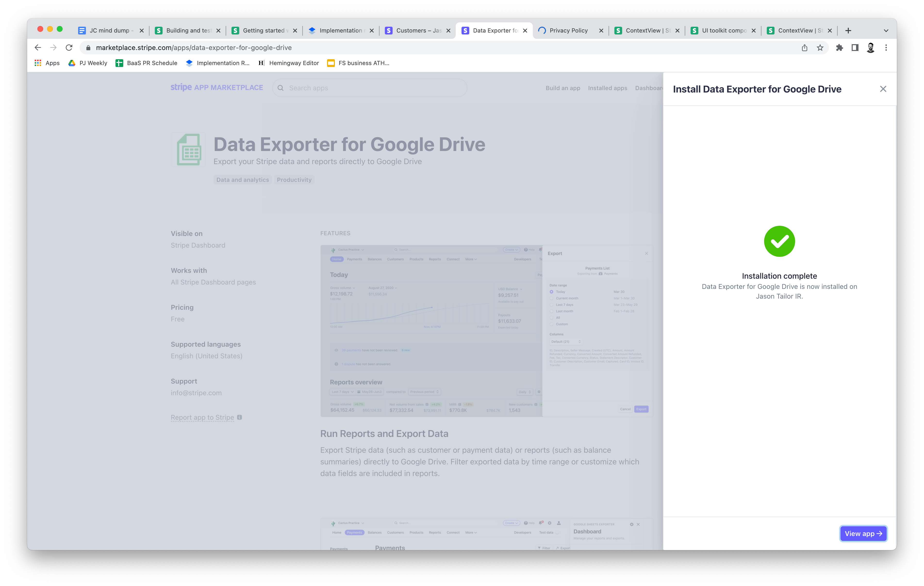The image size is (924, 586).
Task: Open the user profile avatar
Action: (x=871, y=48)
